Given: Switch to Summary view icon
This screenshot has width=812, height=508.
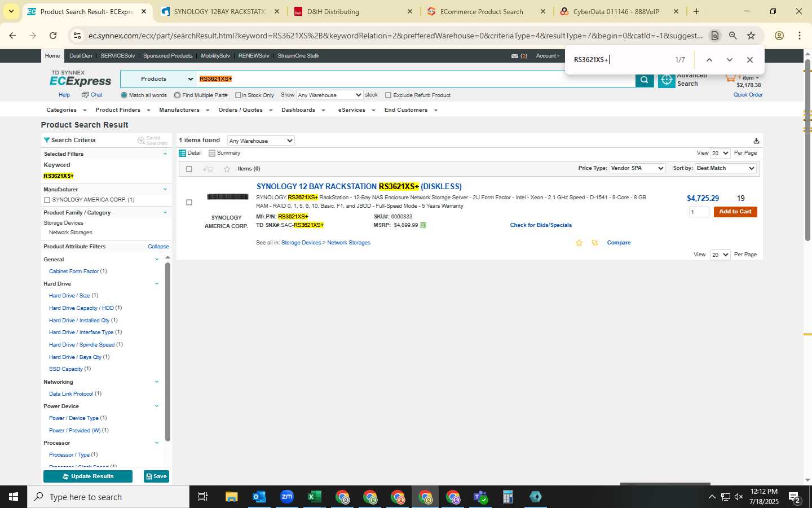Looking at the screenshot, I should 212,153.
